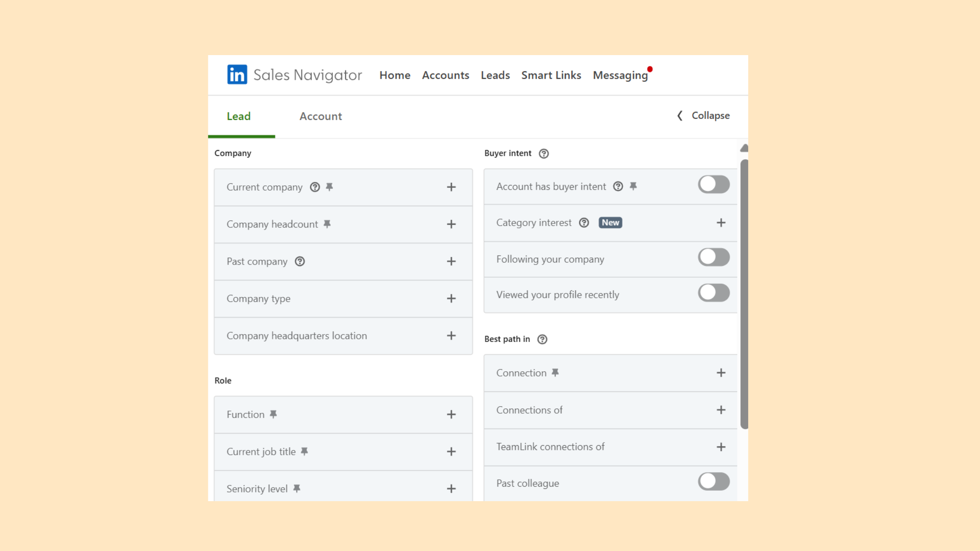Expand the Company type filter
The image size is (980, 551).
point(451,299)
